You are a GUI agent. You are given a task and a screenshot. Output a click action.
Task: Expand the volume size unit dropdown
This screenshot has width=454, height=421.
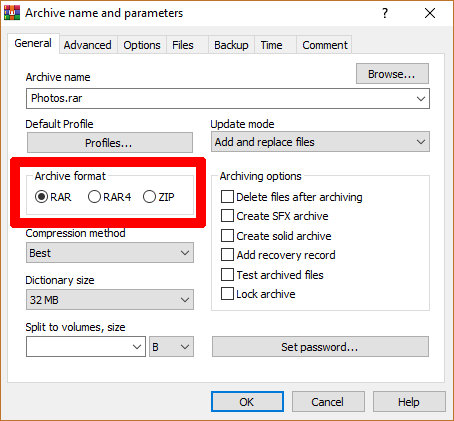[x=171, y=347]
